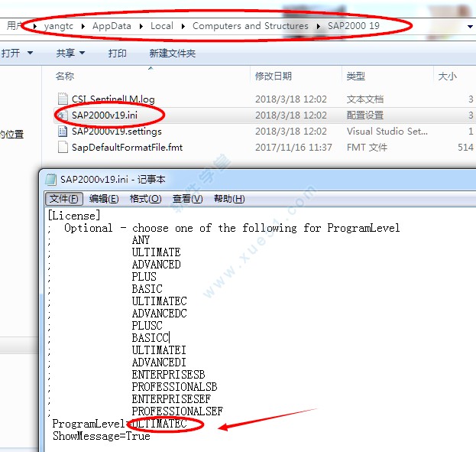
Task: Expand the 共享 dropdown in toolbar
Action: 82,54
